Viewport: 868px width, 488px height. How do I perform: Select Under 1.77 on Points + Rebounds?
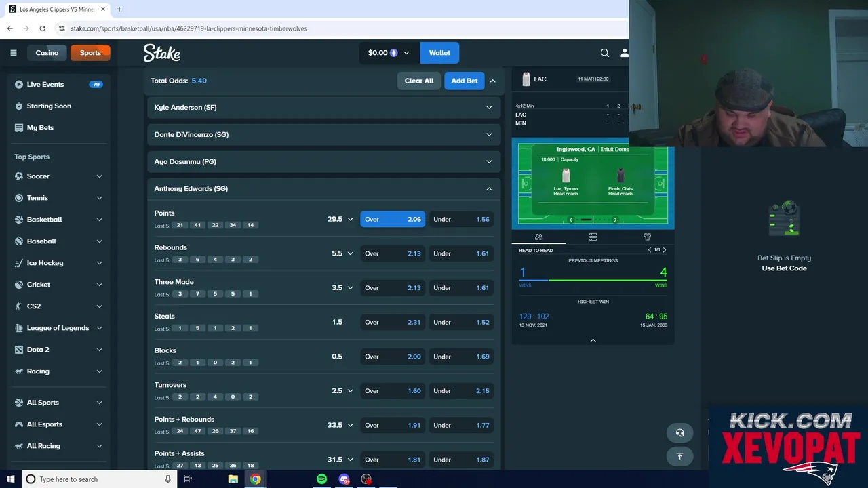(461, 425)
